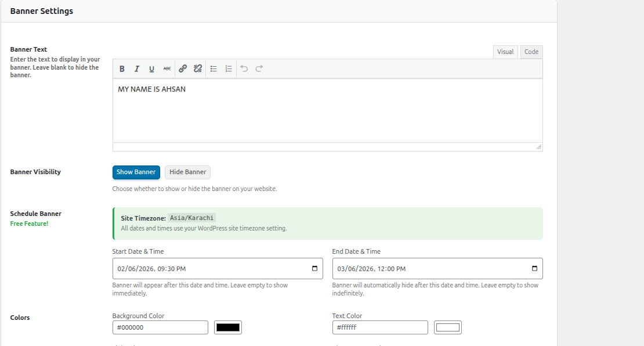
Task: Open the End Date calendar picker
Action: coord(533,268)
